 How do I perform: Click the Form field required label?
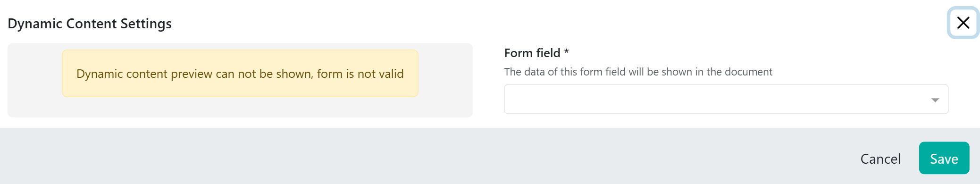tap(536, 53)
